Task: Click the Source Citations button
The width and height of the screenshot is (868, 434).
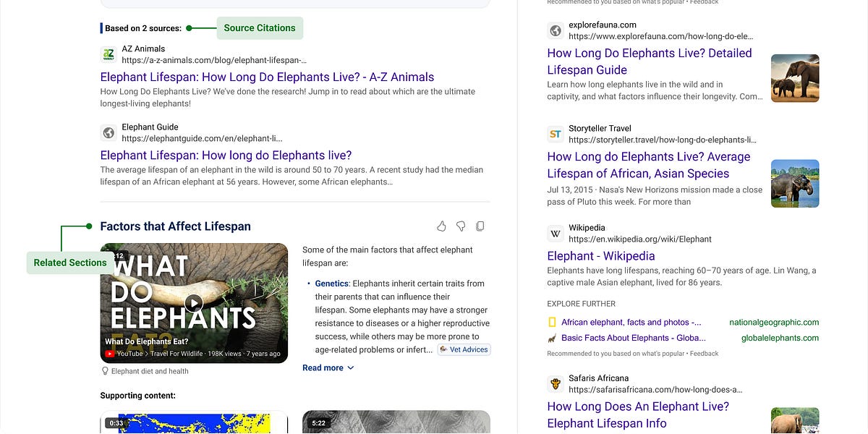Action: [260, 27]
